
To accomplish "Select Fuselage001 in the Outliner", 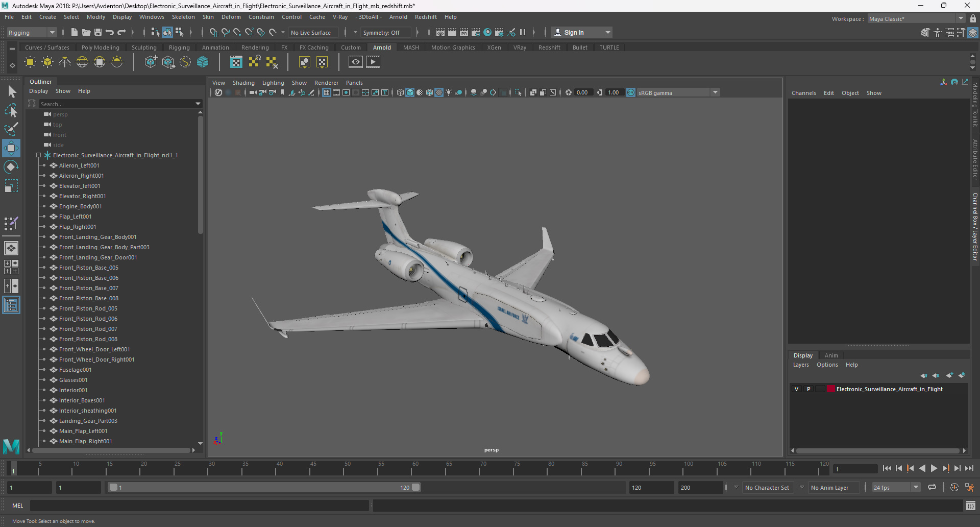I will [x=75, y=370].
